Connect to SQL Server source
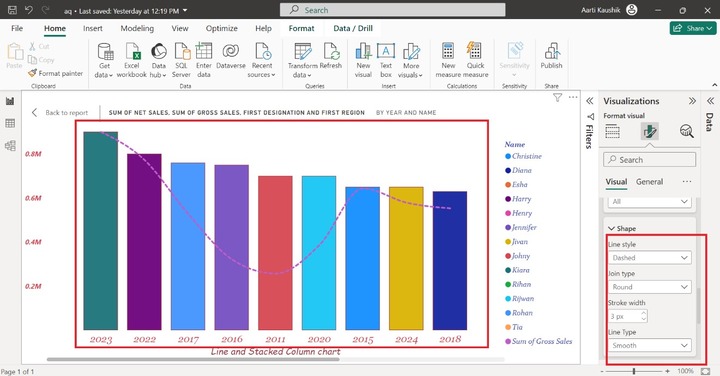 coord(181,60)
